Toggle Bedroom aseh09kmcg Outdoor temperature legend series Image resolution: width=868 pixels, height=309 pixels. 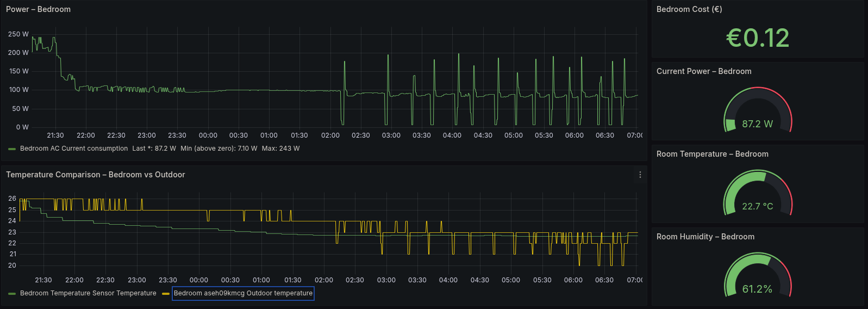tap(243, 293)
